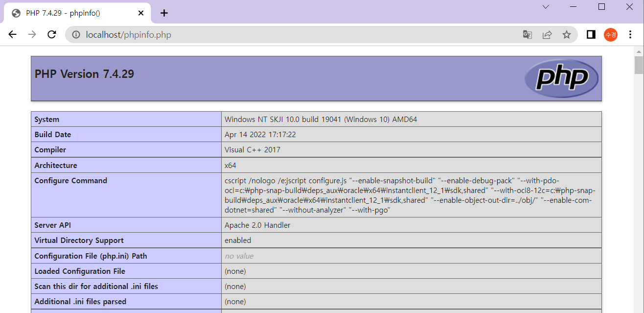Go back to the previous page

click(13, 34)
